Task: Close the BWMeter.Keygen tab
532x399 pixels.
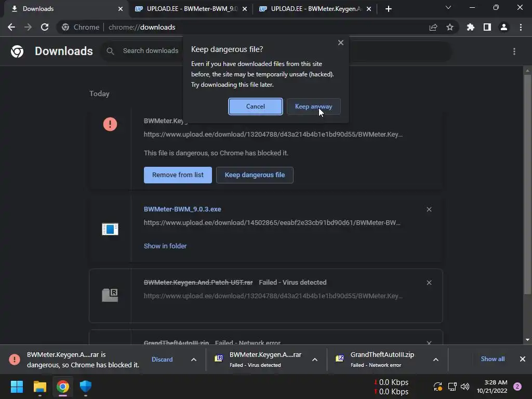Action: point(369,9)
